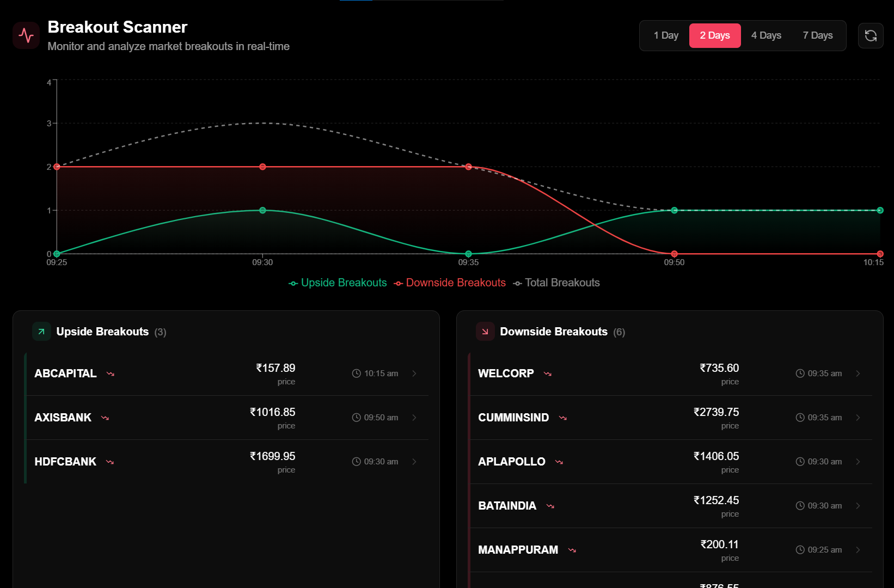The image size is (894, 588).
Task: Click the upside data point at 09:35
Action: 468,254
